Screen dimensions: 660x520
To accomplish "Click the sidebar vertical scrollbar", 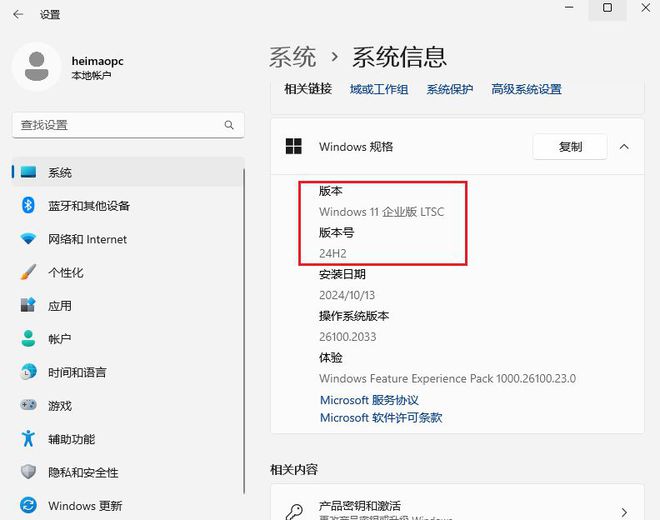I will [x=244, y=332].
